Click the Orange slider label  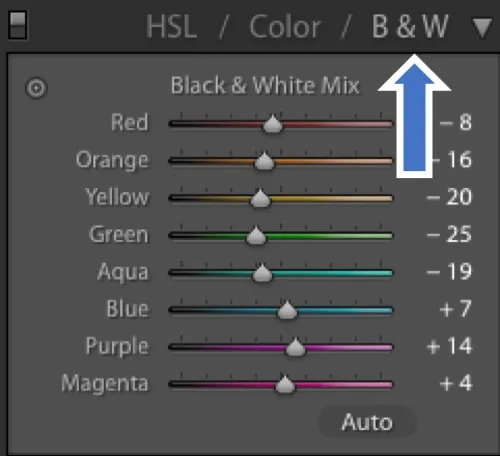coord(112,160)
